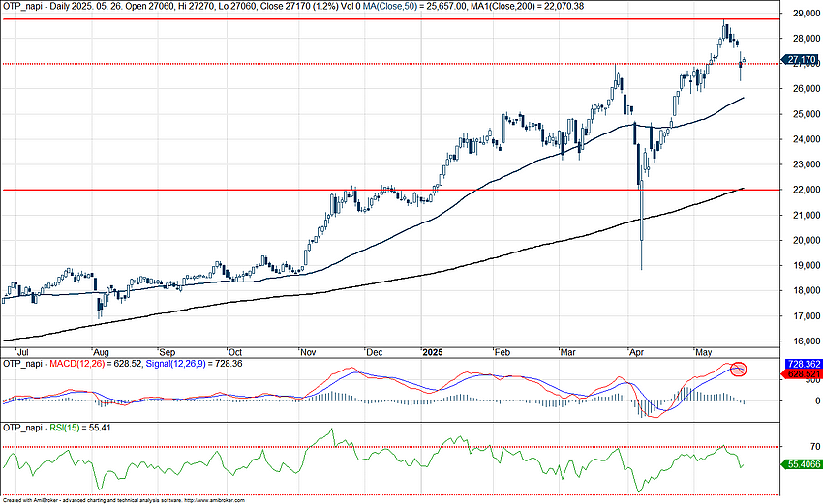Screen dimensions: 823x504
Task: Click the 19,000 price axis label
Action: pos(808,265)
